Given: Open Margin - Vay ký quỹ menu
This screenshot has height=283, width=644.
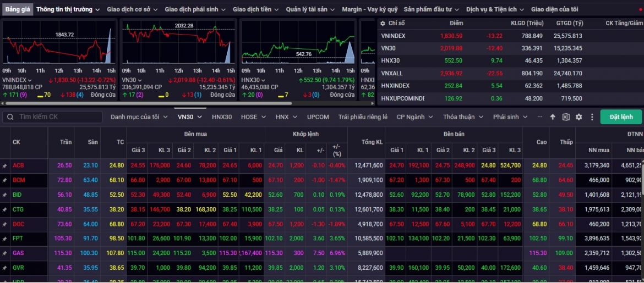Looking at the screenshot, I should 370,9.
